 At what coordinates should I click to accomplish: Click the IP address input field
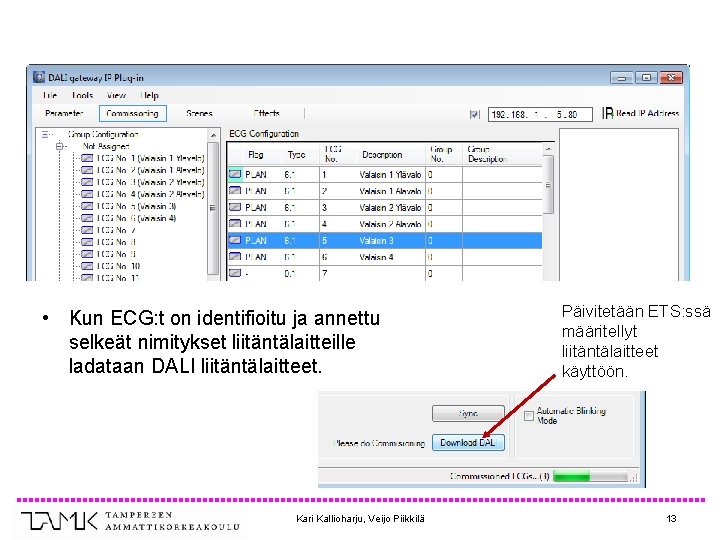pos(540,114)
